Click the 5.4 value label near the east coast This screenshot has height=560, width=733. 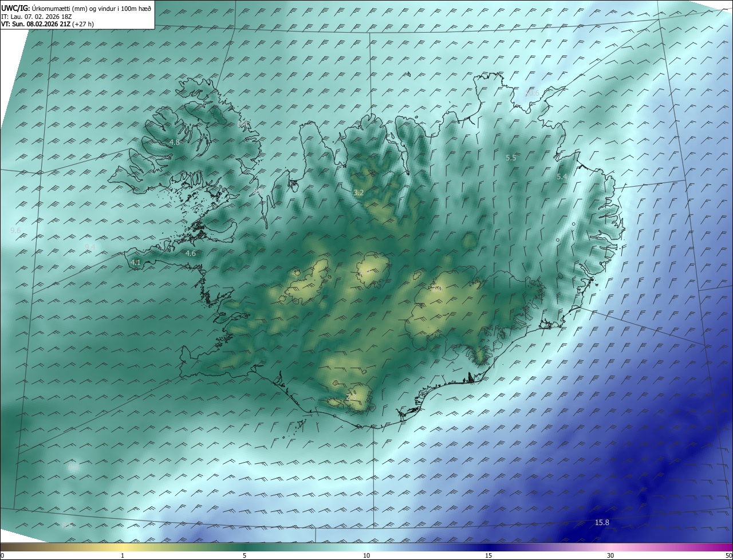coord(562,177)
